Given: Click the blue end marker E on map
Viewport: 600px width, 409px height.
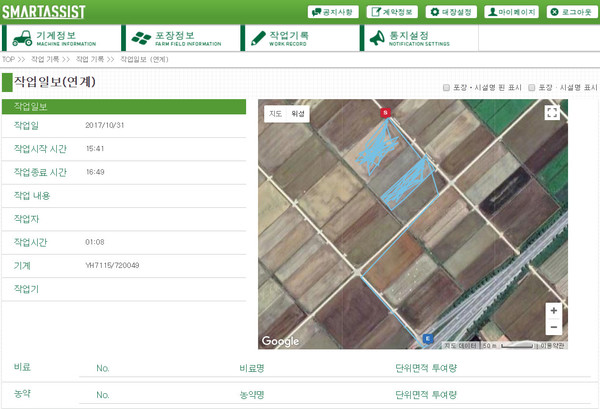Looking at the screenshot, I should (428, 338).
